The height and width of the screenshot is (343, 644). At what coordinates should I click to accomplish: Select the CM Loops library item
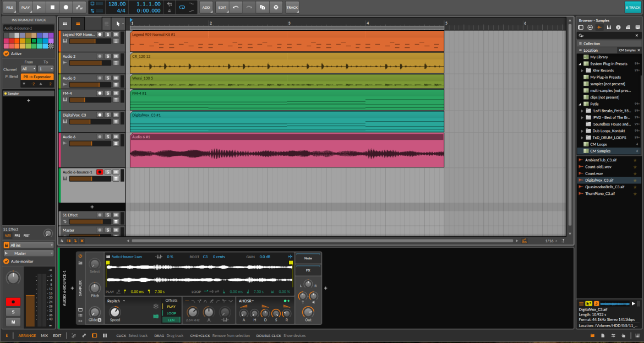tap(598, 145)
